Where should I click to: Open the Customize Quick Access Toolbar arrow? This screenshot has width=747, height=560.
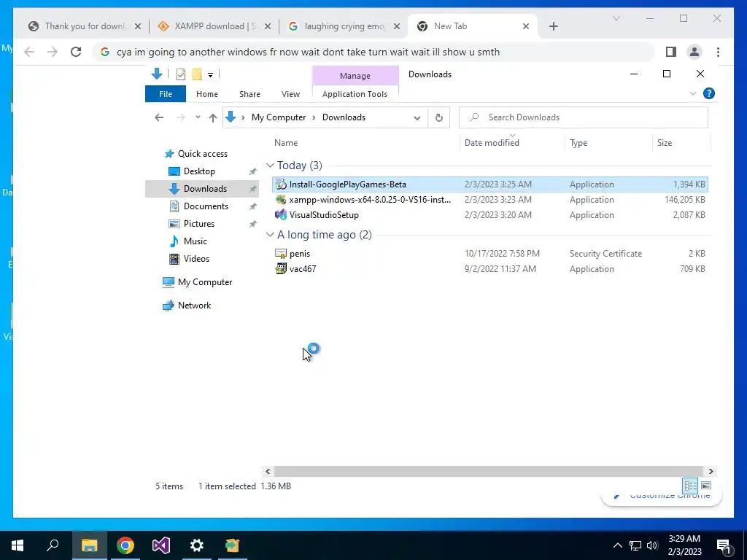210,75
